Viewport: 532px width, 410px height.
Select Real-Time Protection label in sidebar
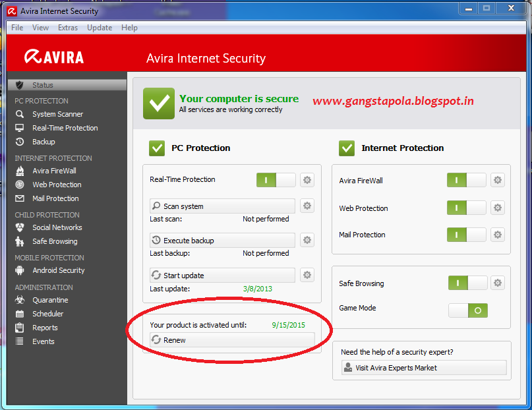click(x=65, y=128)
